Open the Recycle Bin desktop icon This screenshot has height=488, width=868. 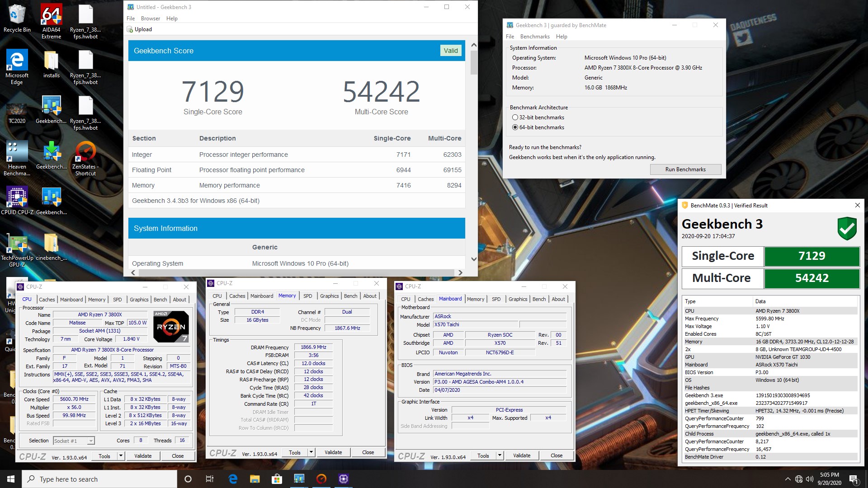pyautogui.click(x=17, y=18)
